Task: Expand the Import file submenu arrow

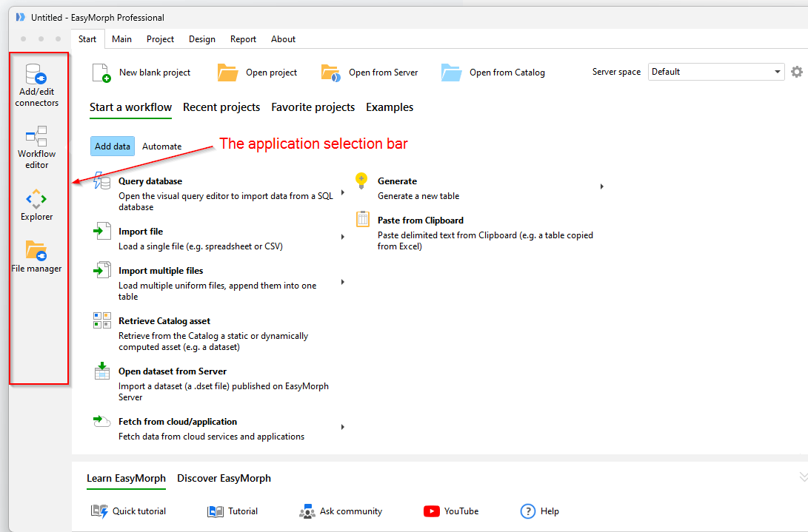Action: tap(343, 237)
